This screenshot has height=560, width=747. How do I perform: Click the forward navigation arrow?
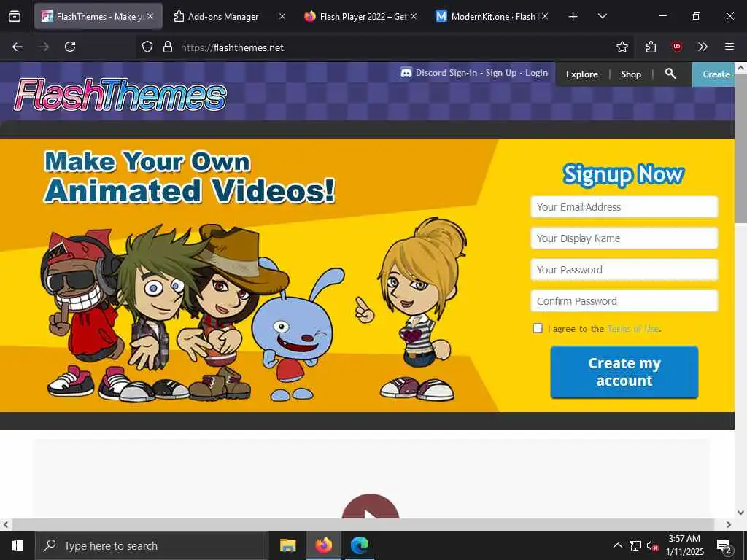tap(44, 47)
